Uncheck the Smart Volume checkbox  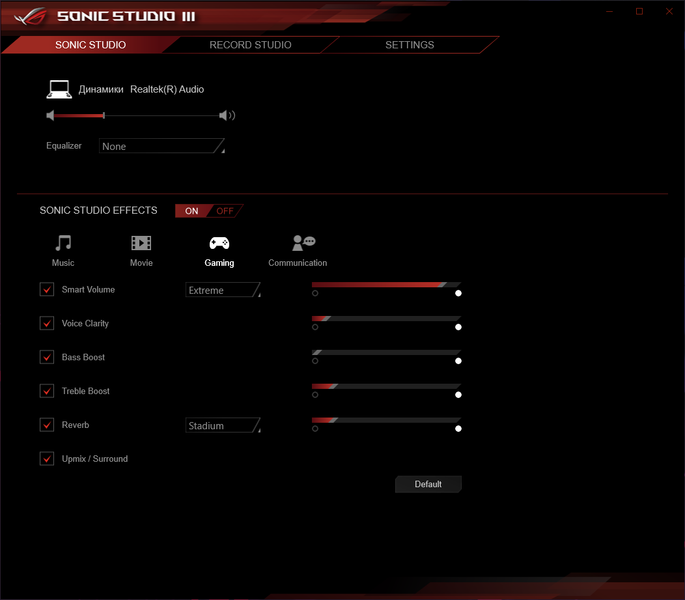tap(47, 289)
